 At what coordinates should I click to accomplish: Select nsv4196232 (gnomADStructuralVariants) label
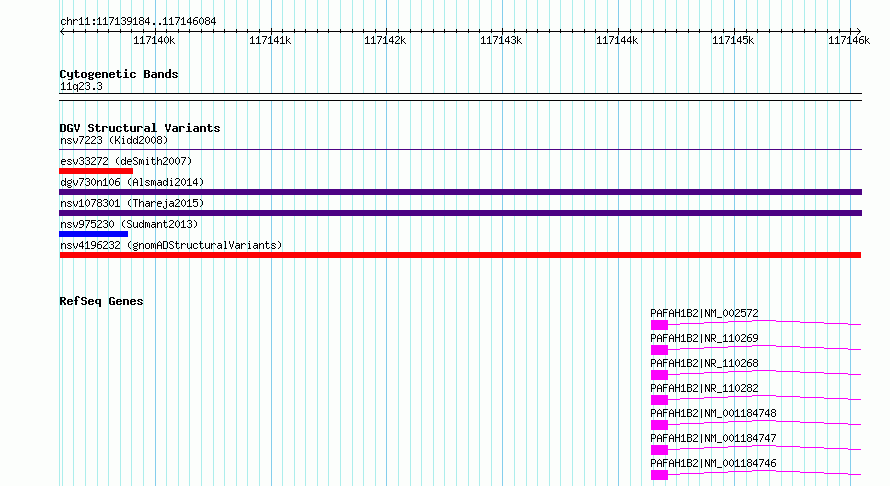(171, 245)
